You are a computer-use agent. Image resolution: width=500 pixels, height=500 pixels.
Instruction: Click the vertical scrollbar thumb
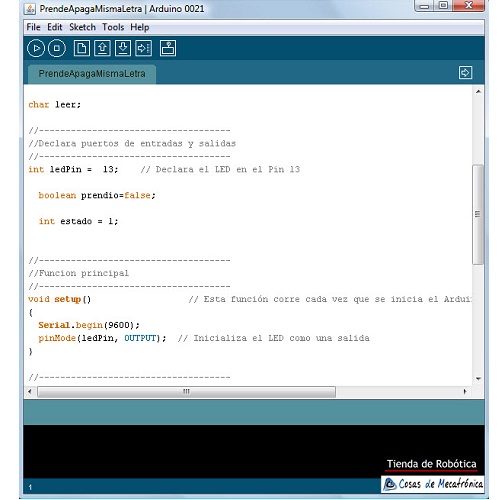[478, 214]
